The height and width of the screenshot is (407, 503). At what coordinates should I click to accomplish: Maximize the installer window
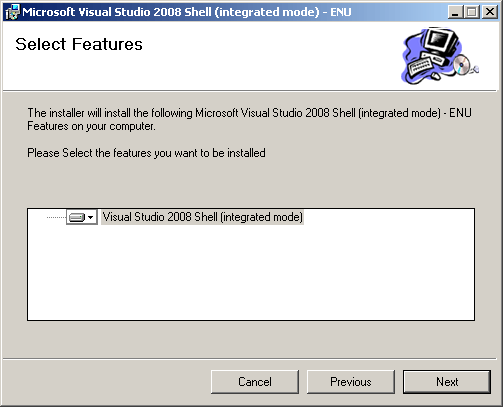472,12
